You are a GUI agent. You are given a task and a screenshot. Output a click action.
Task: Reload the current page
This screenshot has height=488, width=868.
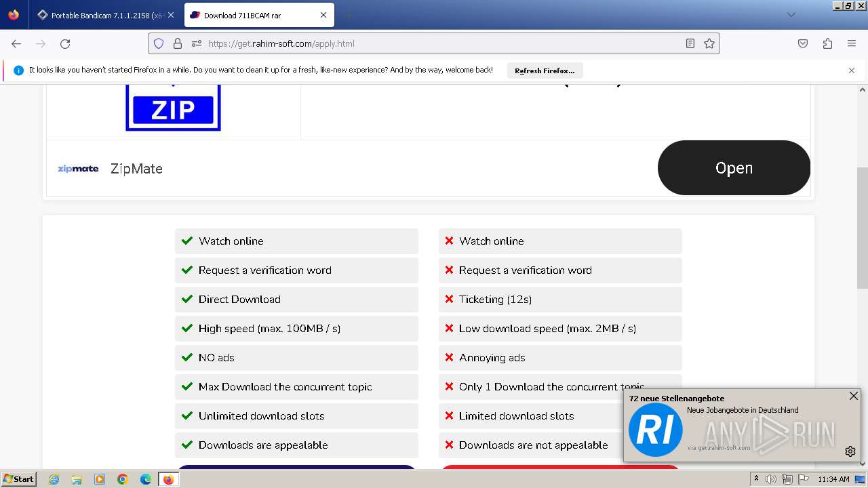(x=65, y=43)
